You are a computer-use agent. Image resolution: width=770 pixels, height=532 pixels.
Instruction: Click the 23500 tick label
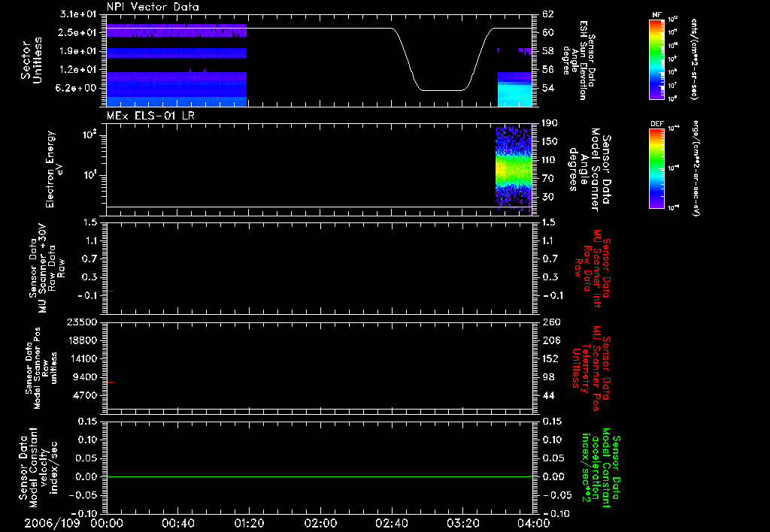tap(83, 322)
